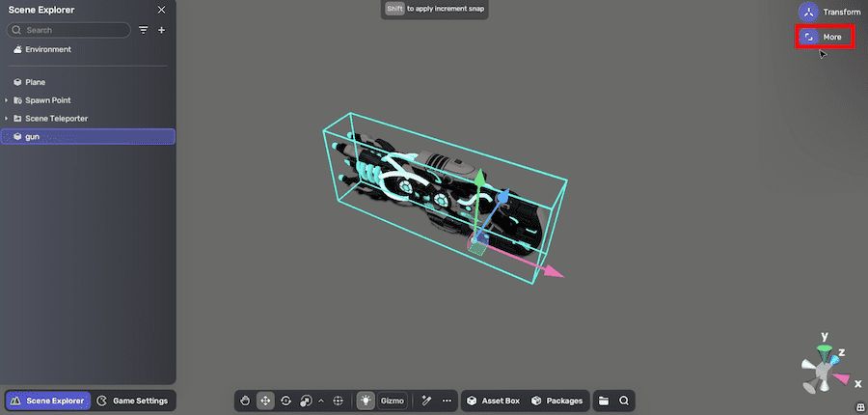Select the rotate tool
This screenshot has width=868, height=415.
point(285,401)
